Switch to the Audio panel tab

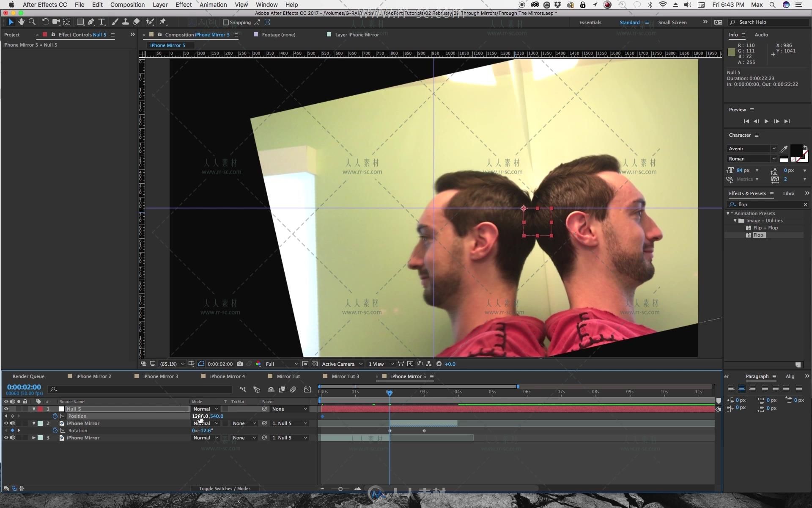pos(761,35)
